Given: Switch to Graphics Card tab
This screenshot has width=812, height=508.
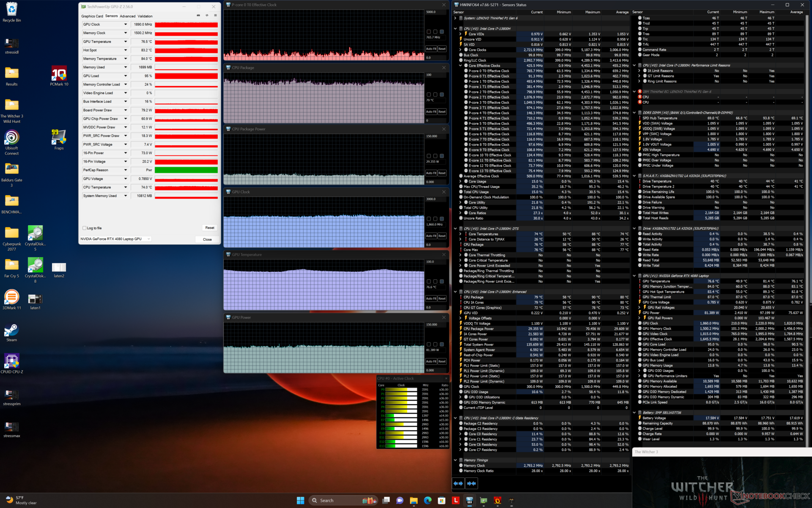Looking at the screenshot, I should click(x=92, y=16).
